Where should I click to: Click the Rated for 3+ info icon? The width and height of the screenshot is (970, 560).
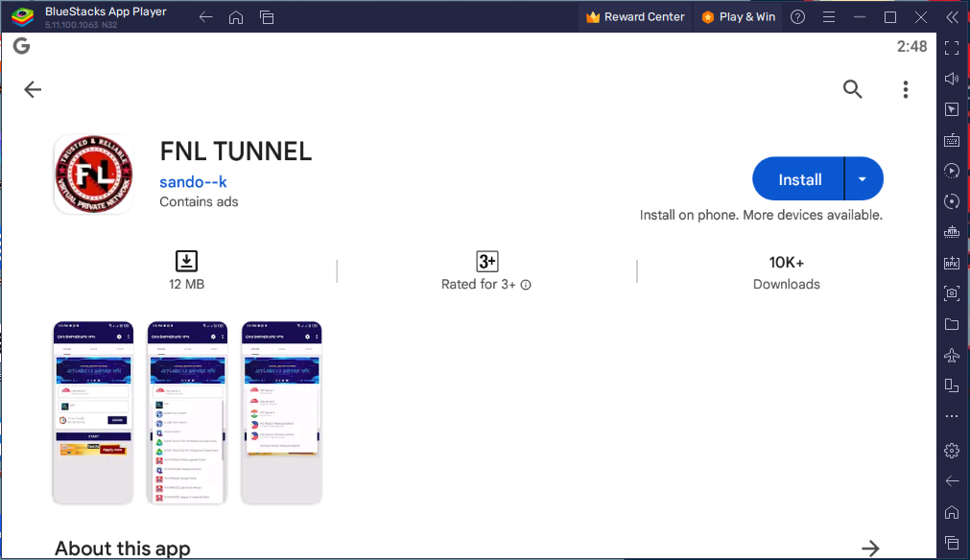(526, 285)
